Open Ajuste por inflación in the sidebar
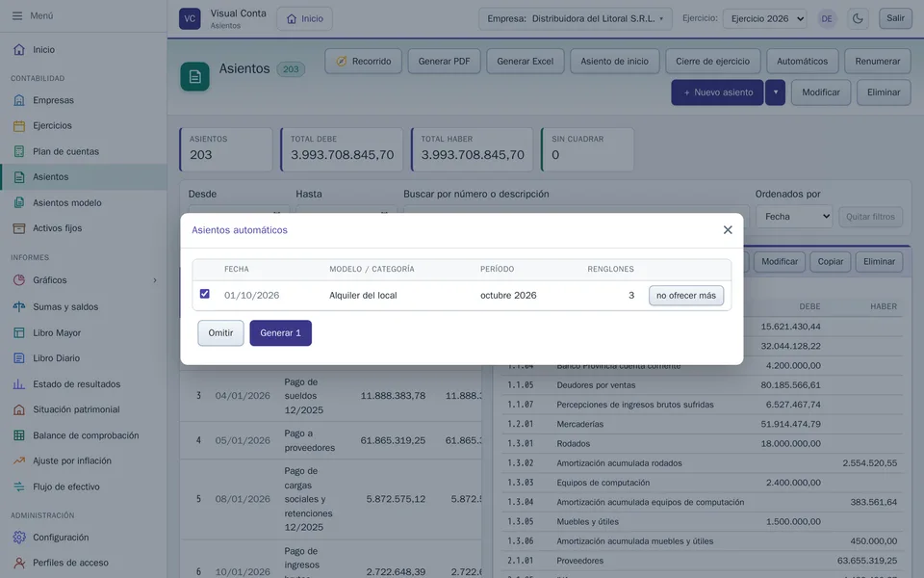 pos(84,460)
